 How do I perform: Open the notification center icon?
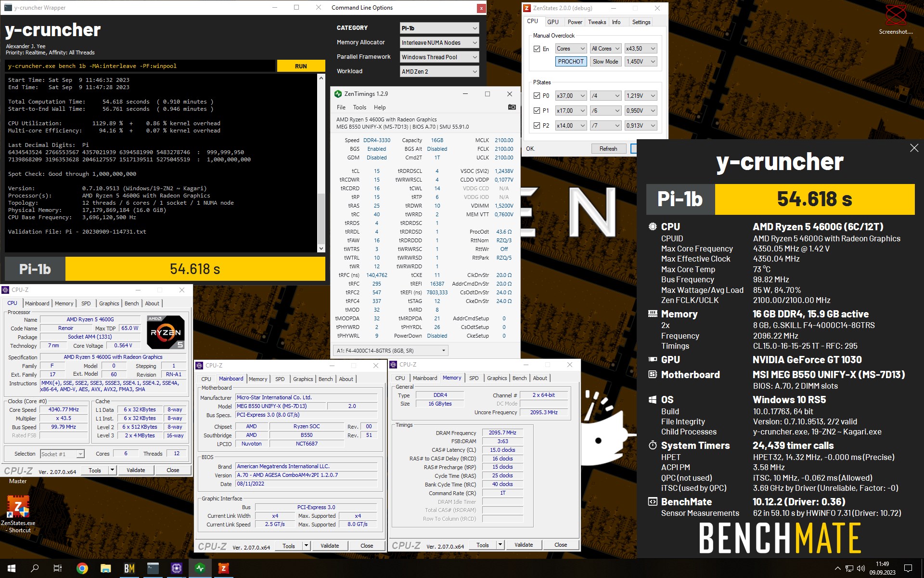[908, 568]
